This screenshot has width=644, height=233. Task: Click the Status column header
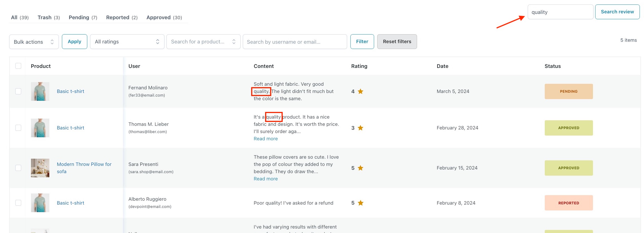point(553,66)
